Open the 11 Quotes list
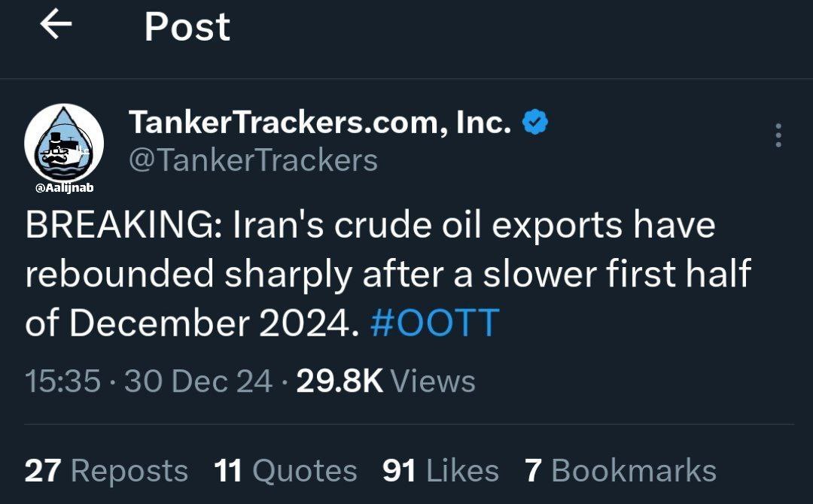Viewport: 813px width, 504px height. tap(285, 471)
